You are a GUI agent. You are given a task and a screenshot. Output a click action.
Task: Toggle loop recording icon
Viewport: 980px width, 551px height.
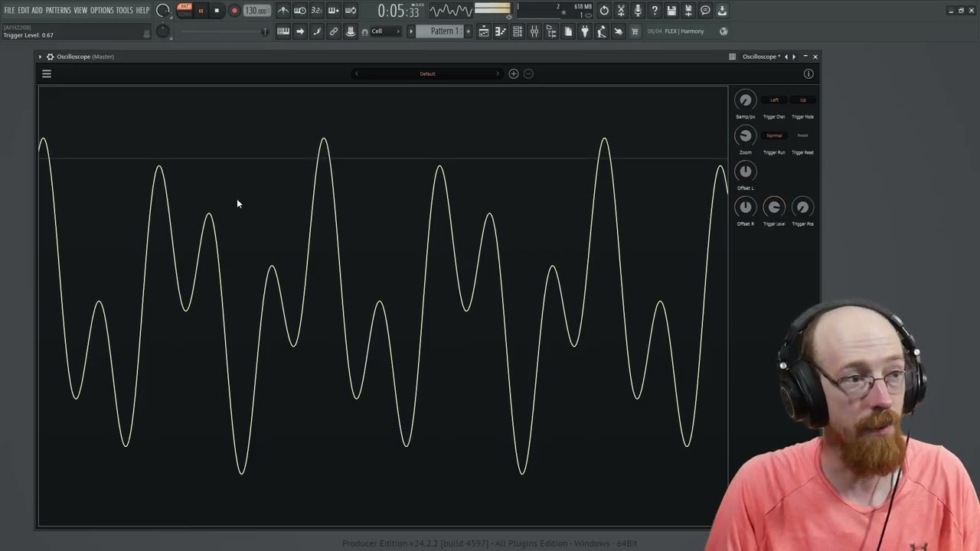350,11
